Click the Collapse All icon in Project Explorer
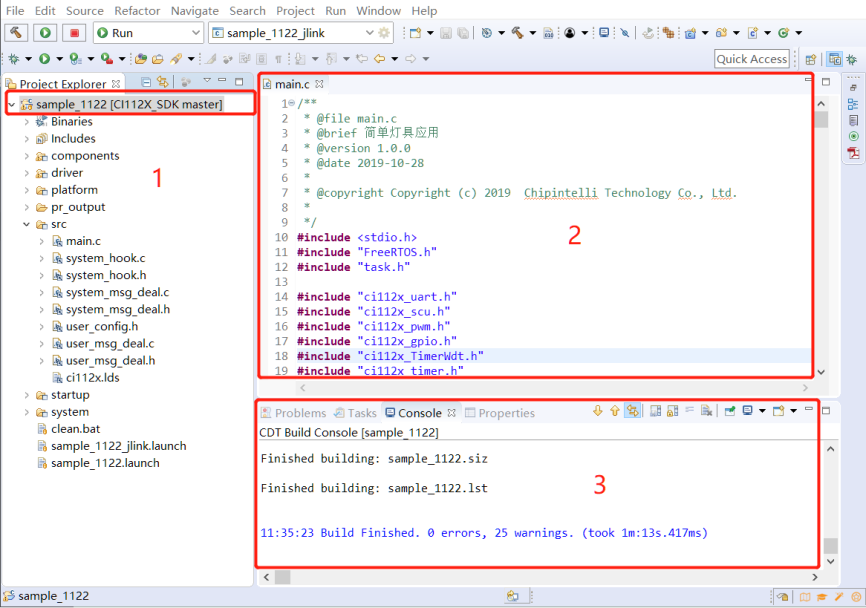Image resolution: width=866 pixels, height=608 pixels. click(146, 82)
